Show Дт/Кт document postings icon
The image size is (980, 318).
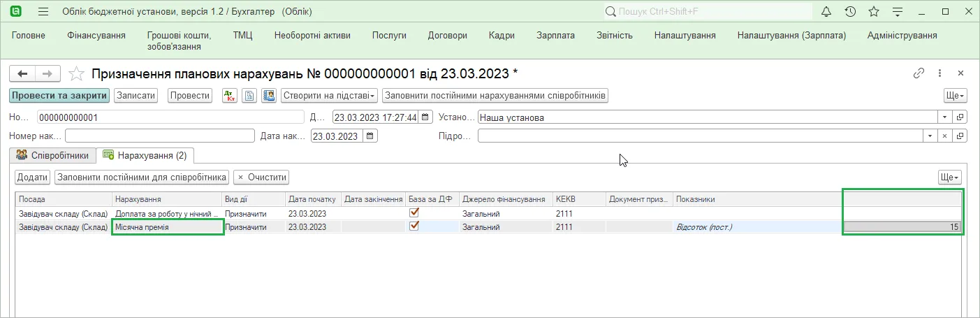pyautogui.click(x=230, y=96)
